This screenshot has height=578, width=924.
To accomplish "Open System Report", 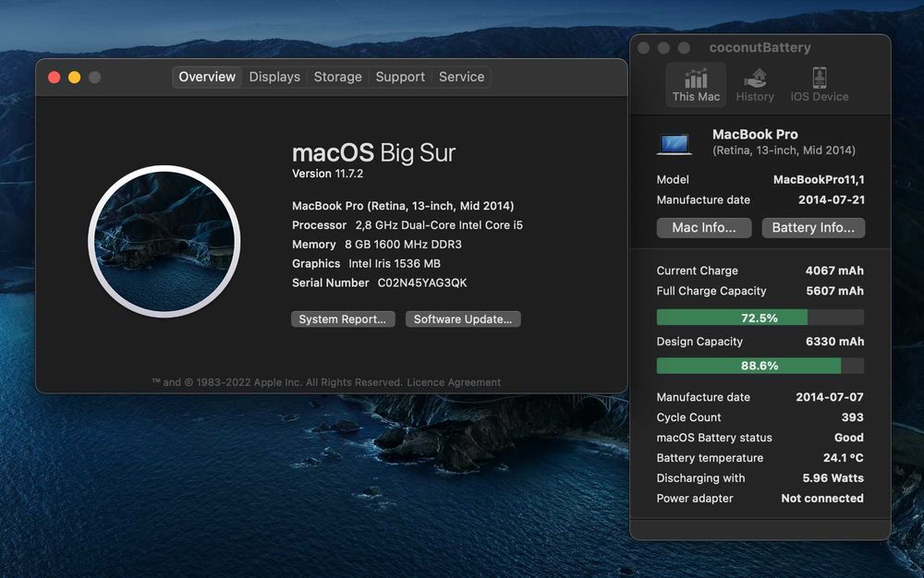I will coord(343,319).
